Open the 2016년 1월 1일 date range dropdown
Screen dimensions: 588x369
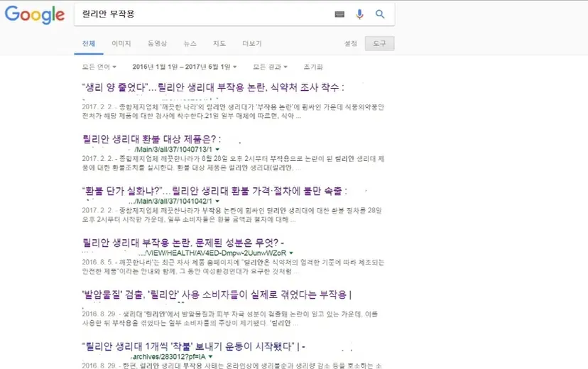(185, 67)
